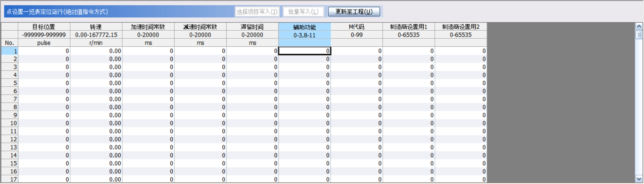Click the 更新至工程(U) button
The width and height of the screenshot is (644, 184).
(354, 12)
